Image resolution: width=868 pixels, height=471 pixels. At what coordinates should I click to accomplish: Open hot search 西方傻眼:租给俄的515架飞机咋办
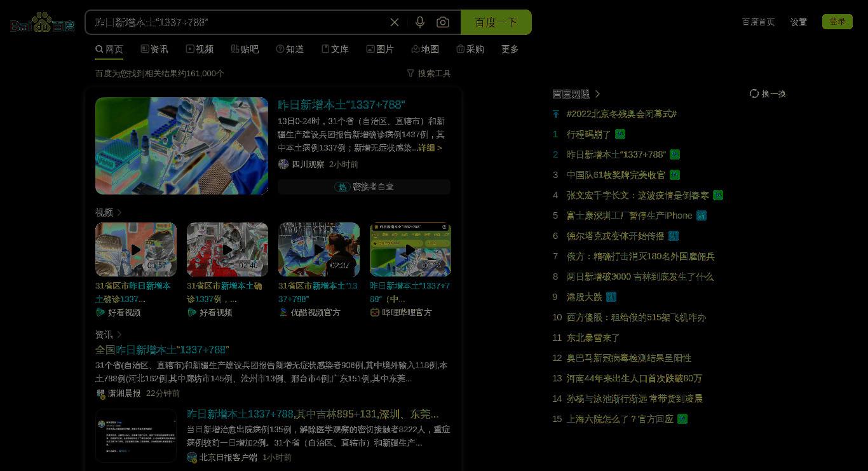click(x=636, y=317)
